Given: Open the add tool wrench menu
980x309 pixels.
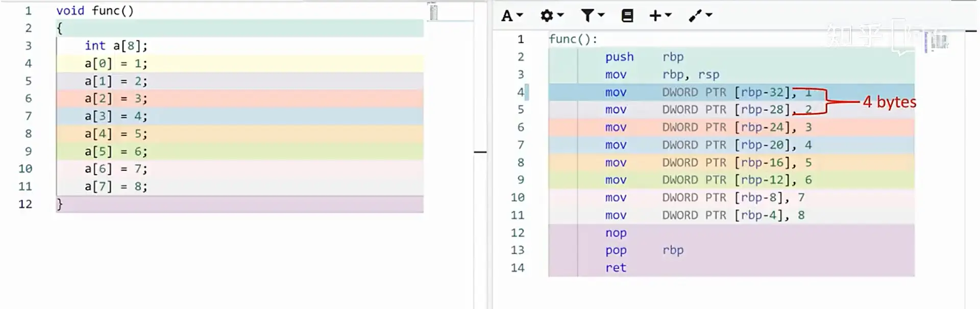Looking at the screenshot, I should (x=700, y=16).
